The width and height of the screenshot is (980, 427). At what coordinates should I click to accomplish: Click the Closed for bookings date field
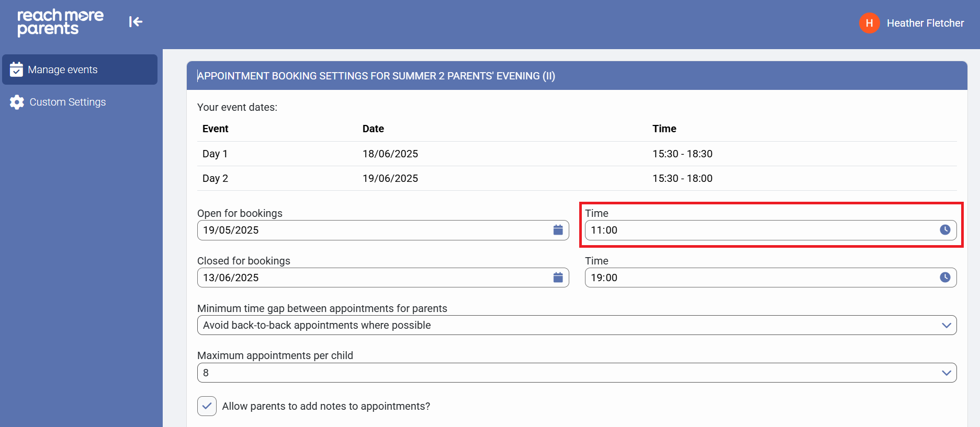coord(371,278)
